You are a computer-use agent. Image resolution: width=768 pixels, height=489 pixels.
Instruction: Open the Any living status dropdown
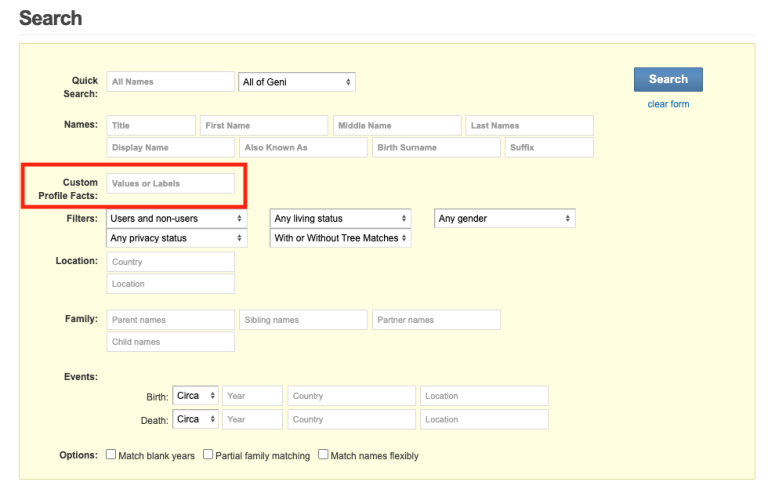pyautogui.click(x=341, y=218)
